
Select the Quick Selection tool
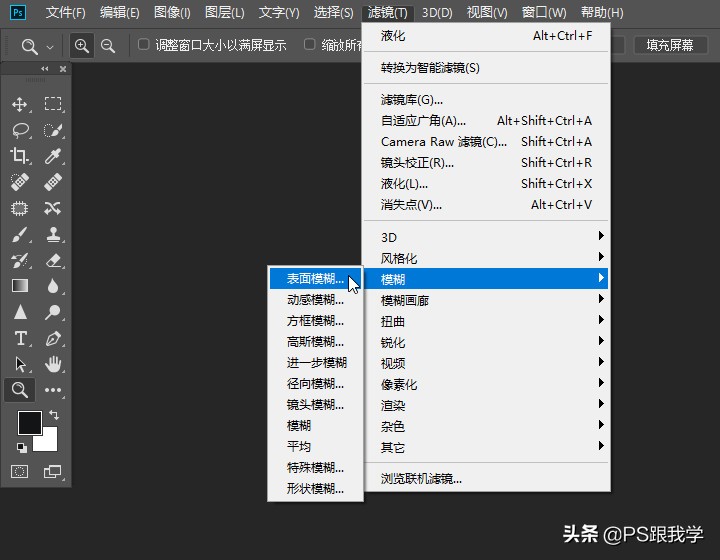tap(53, 130)
